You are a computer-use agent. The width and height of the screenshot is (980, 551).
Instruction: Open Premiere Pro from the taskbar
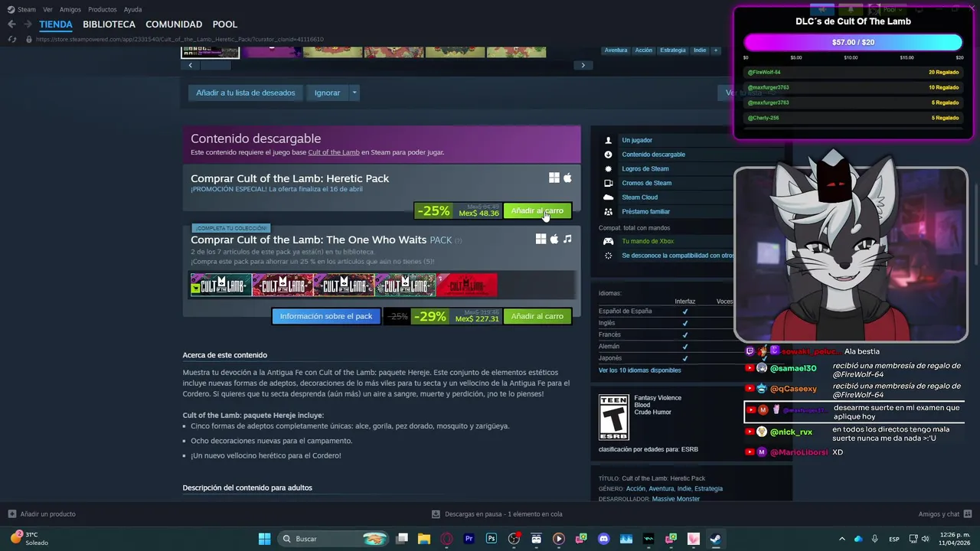click(469, 539)
